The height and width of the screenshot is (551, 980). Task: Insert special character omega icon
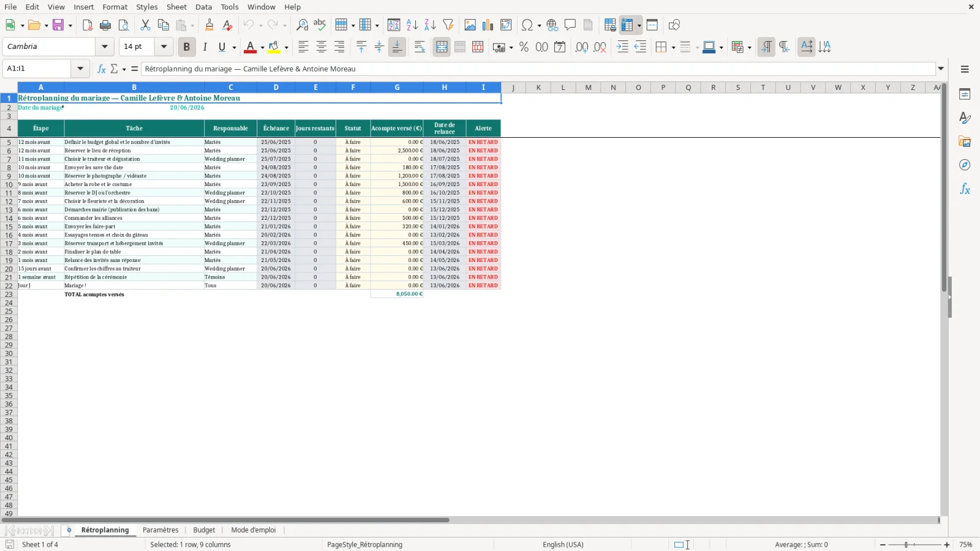click(x=526, y=25)
